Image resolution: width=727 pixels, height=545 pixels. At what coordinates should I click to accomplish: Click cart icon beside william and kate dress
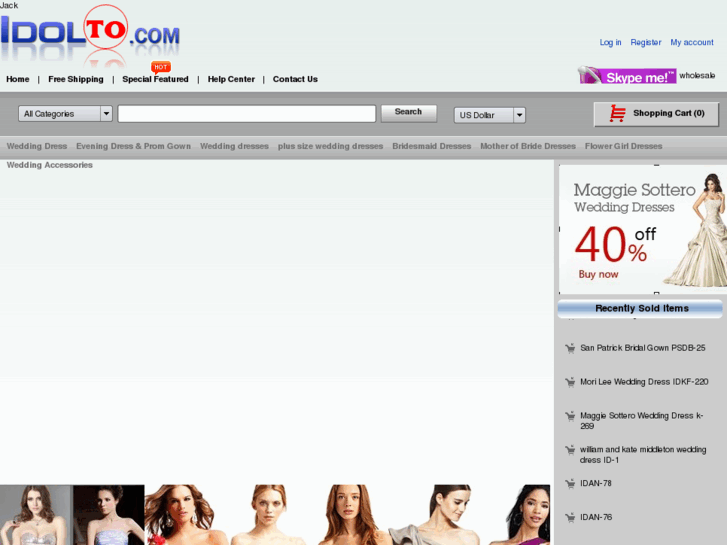pos(570,450)
